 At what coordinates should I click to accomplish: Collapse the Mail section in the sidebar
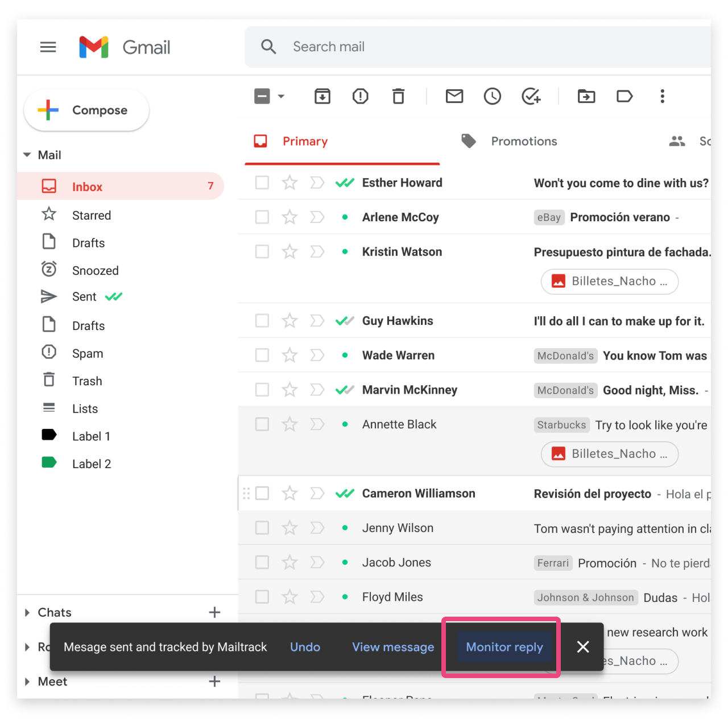tap(27, 155)
